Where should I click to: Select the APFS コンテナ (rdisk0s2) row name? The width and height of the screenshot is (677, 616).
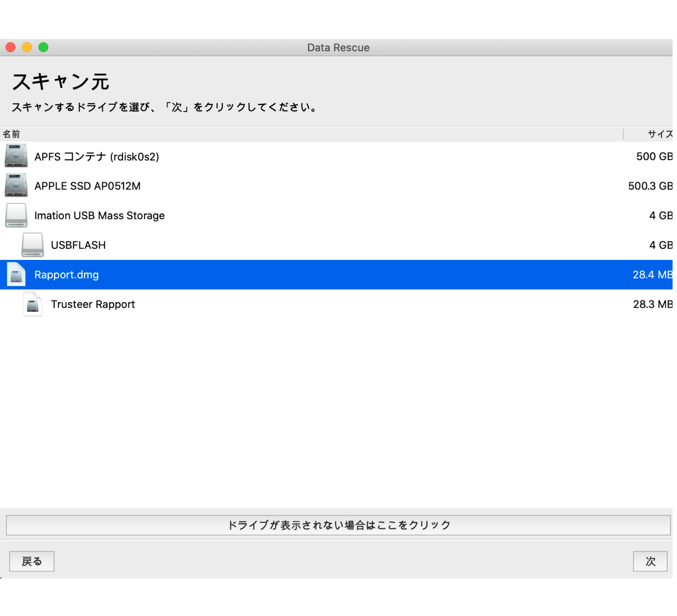(97, 157)
